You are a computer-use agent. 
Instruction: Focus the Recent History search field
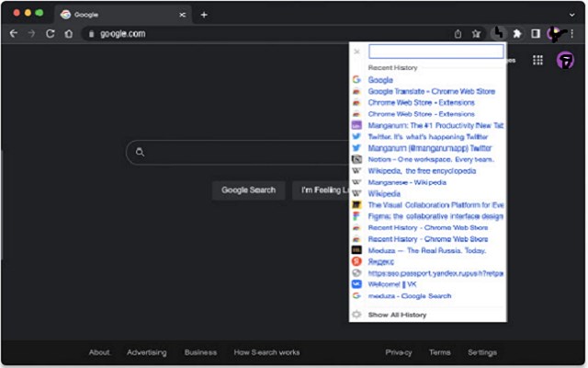click(436, 52)
